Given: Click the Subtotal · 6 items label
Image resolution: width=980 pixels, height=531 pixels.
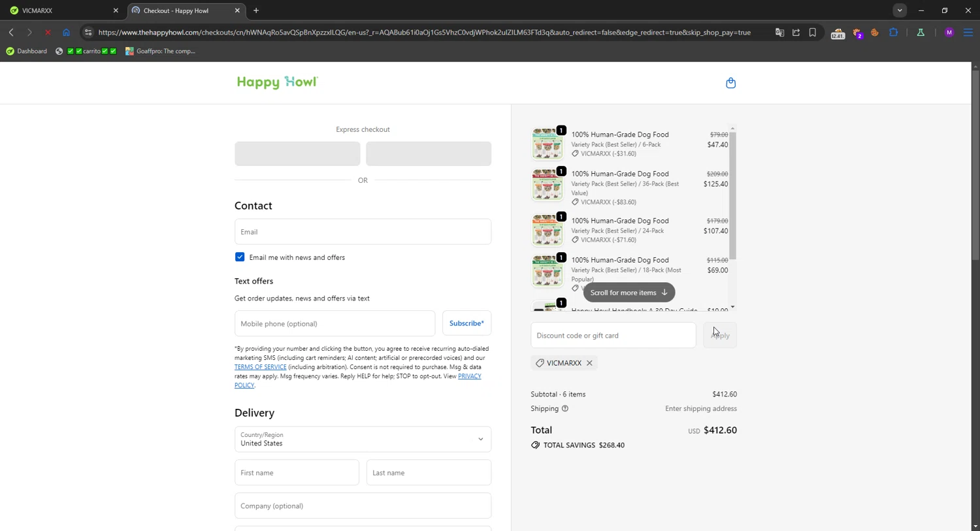Looking at the screenshot, I should click(x=558, y=394).
